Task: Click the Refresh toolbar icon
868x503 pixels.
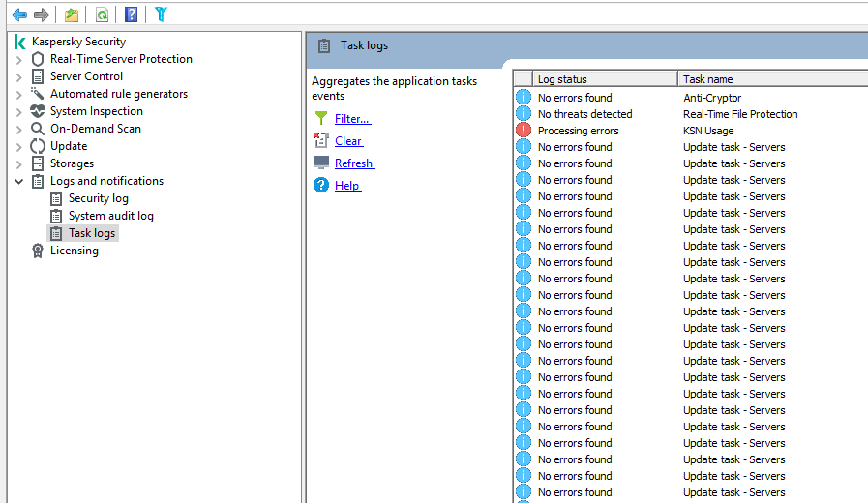Action: (x=102, y=15)
